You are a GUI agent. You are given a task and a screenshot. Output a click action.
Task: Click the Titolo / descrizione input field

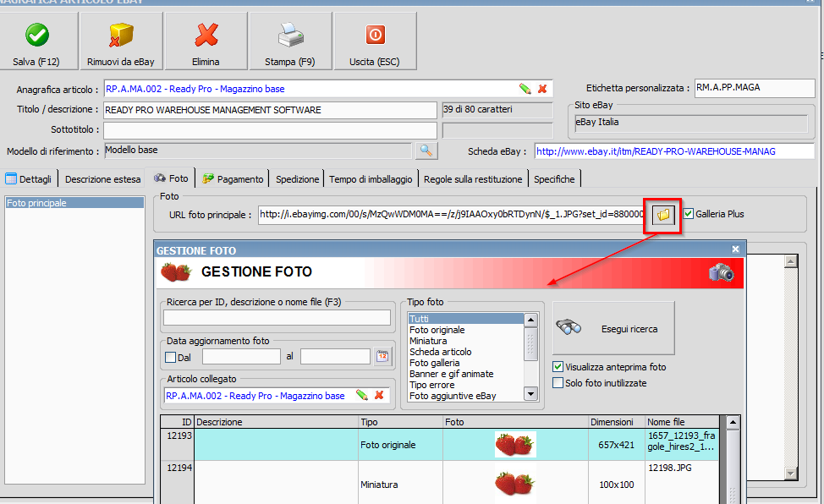(270, 110)
